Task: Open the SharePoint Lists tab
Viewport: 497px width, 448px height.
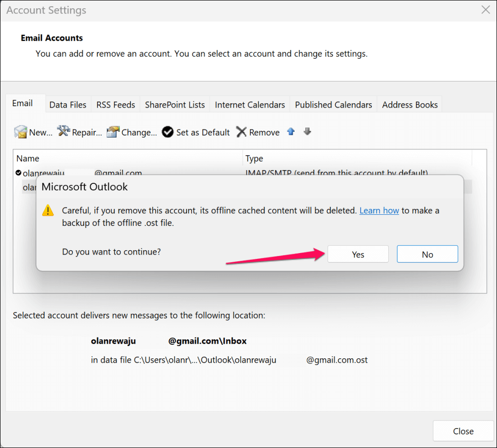Action: 175,105
